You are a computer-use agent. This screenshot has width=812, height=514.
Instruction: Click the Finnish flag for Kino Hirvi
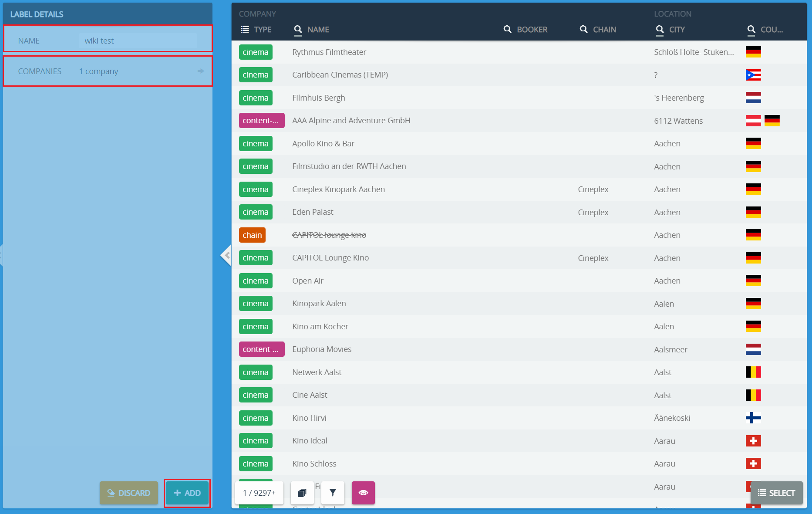pyautogui.click(x=753, y=418)
